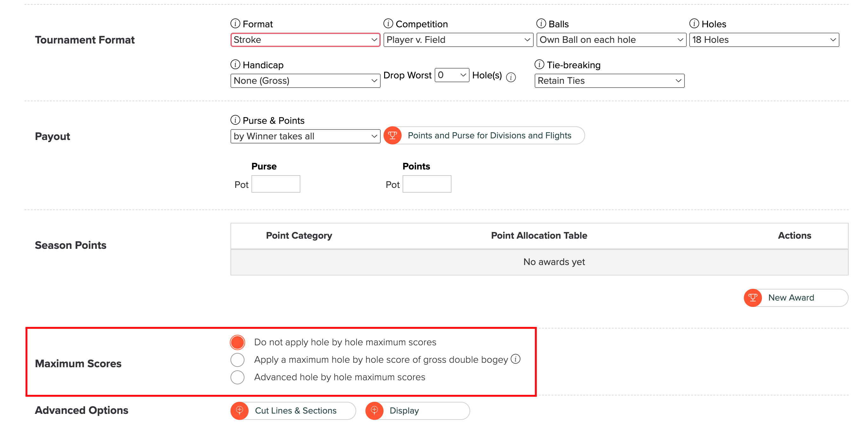
Task: Click the trophy icon on New Award
Action: pos(753,298)
